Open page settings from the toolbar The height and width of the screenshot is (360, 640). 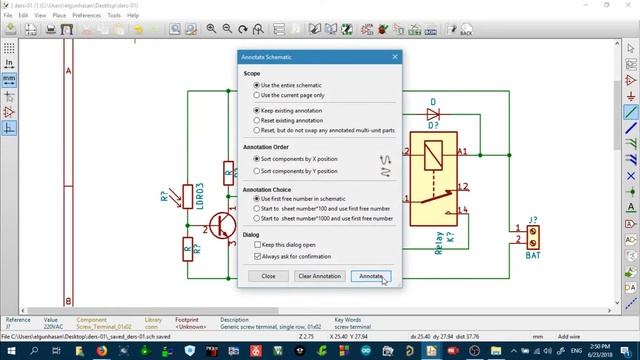coord(31,29)
